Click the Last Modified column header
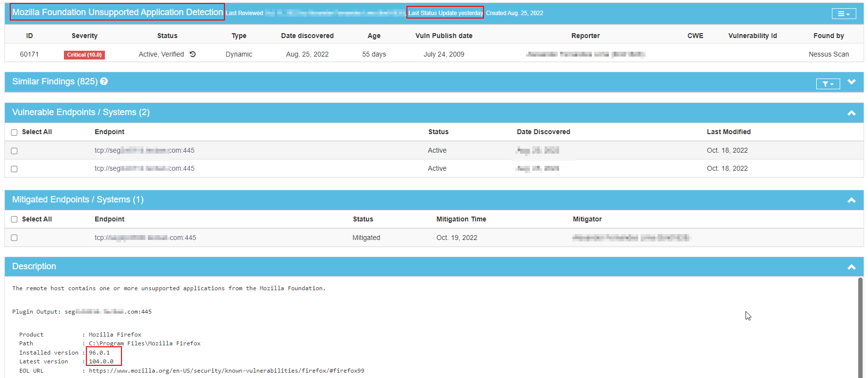The width and height of the screenshot is (868, 378). (x=728, y=132)
